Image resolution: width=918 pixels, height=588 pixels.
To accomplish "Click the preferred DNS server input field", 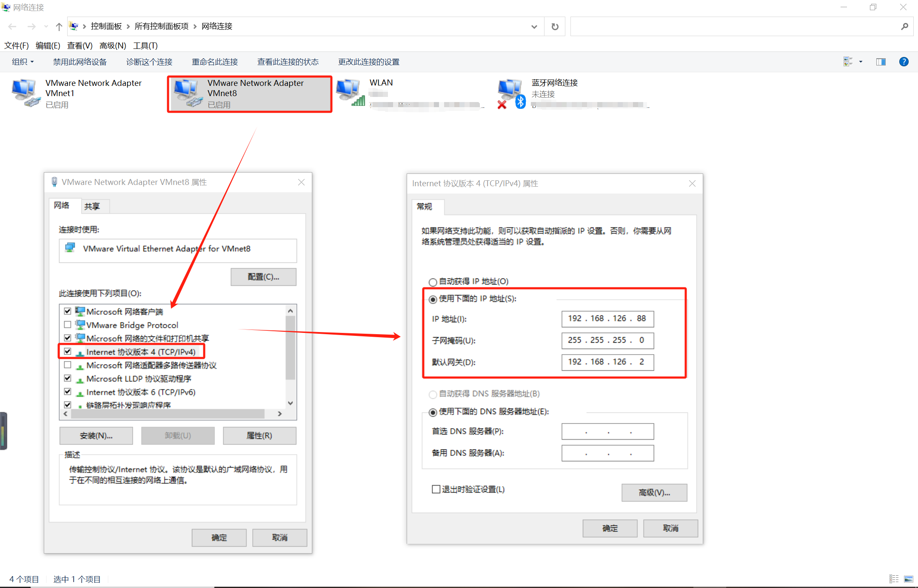I will 607,432.
